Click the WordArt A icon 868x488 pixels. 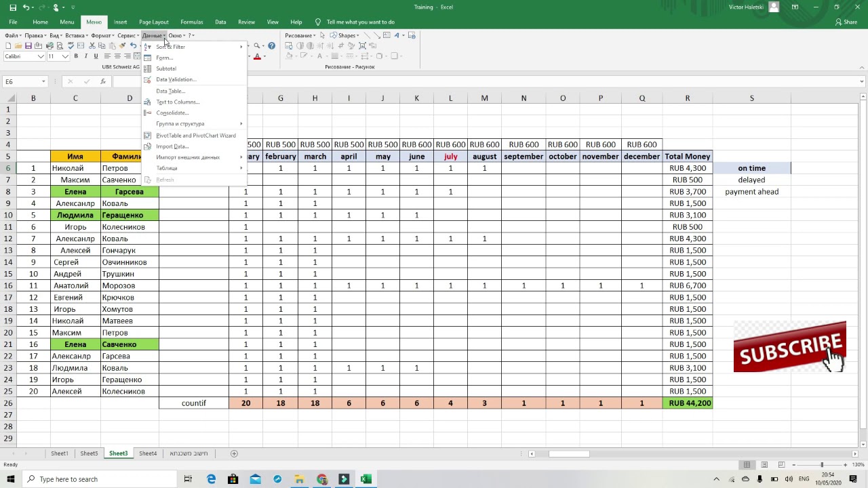[397, 35]
